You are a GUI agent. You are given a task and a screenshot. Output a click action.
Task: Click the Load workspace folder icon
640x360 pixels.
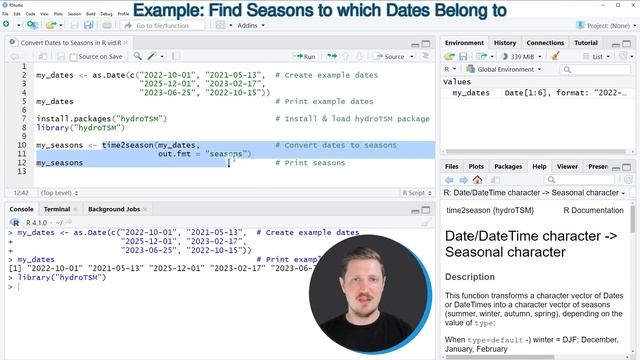449,56
